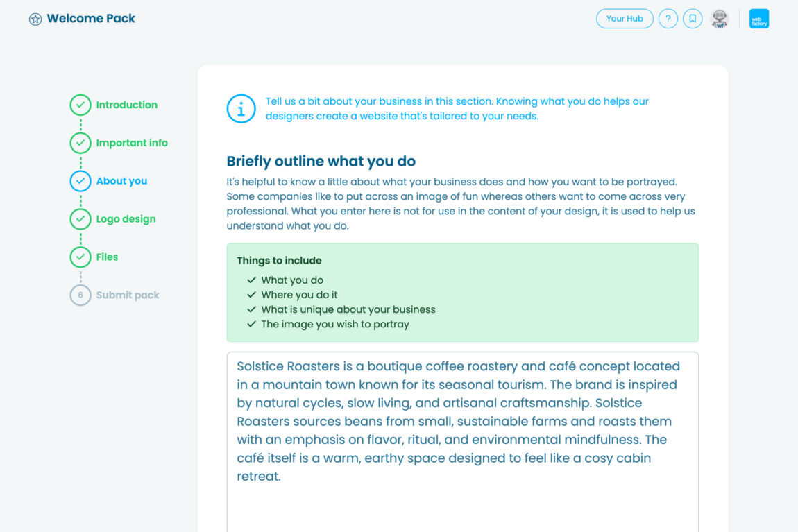Navigate to the Submit pack step
798x532 pixels.
[x=129, y=295]
